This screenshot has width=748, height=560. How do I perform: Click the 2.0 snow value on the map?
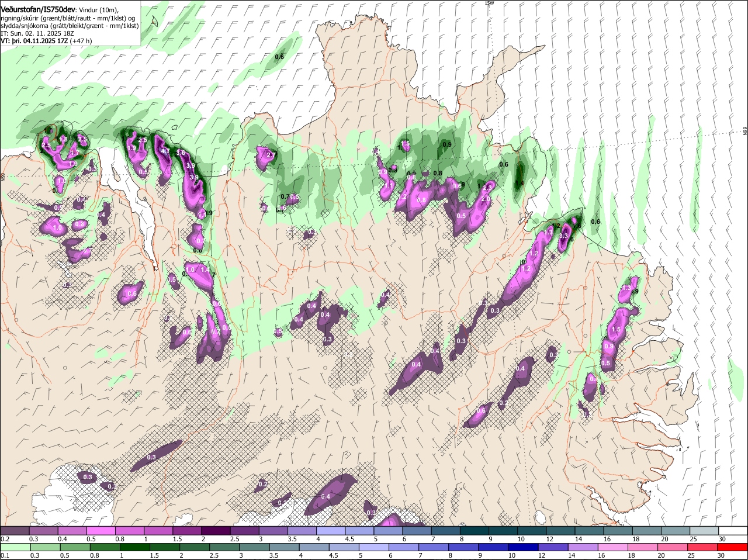coord(484,199)
